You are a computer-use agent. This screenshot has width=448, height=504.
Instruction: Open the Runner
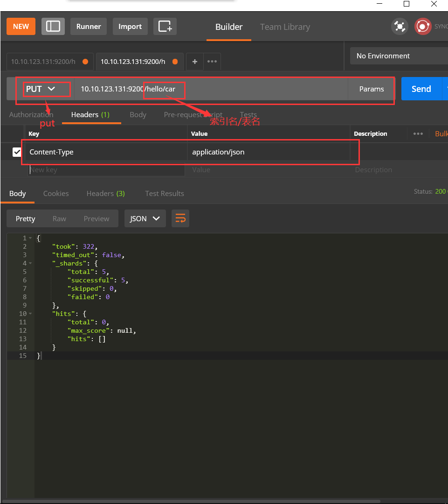[89, 26]
